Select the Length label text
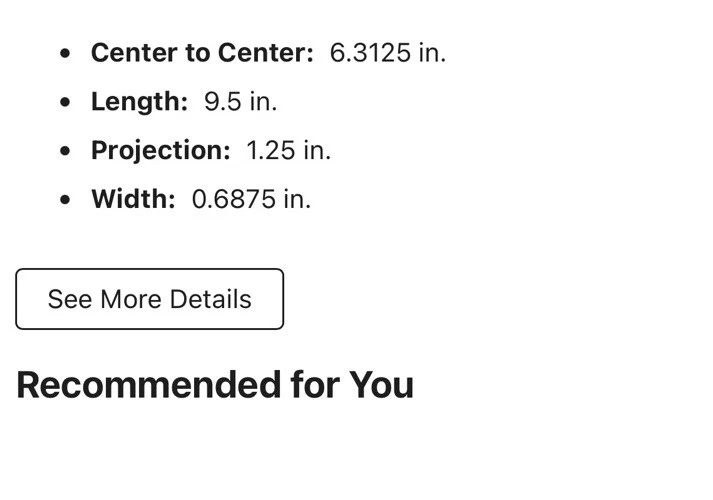713x500 pixels. (139, 102)
